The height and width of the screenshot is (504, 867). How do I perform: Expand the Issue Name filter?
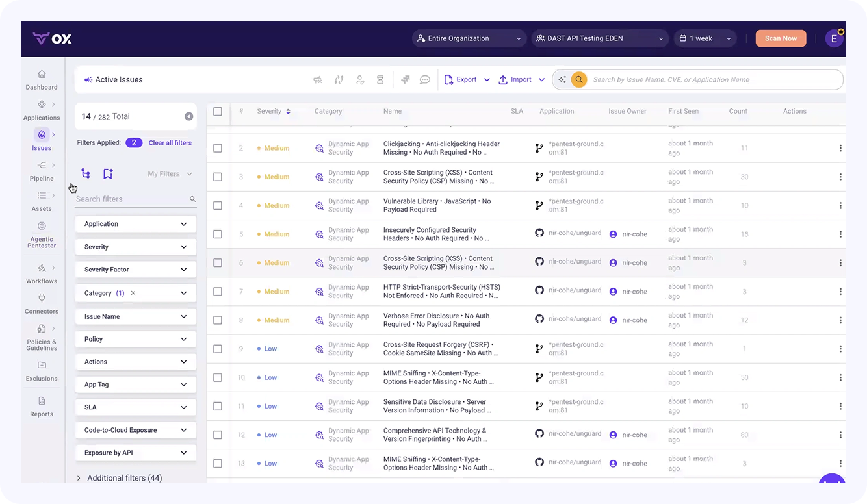click(136, 316)
